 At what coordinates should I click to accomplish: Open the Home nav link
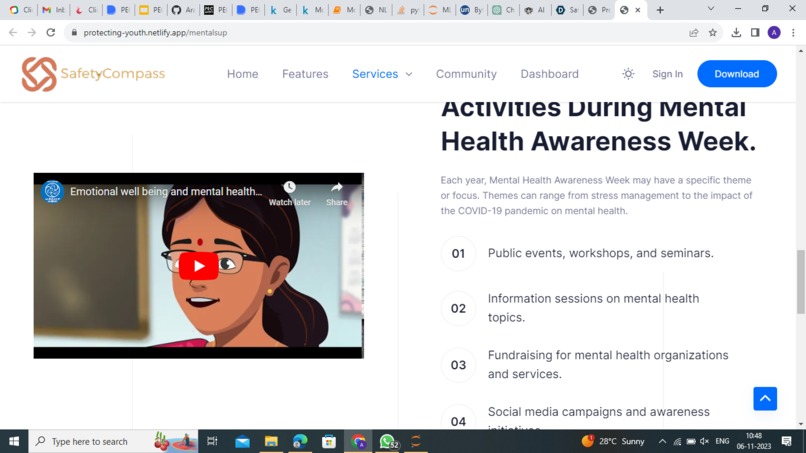pyautogui.click(x=243, y=74)
